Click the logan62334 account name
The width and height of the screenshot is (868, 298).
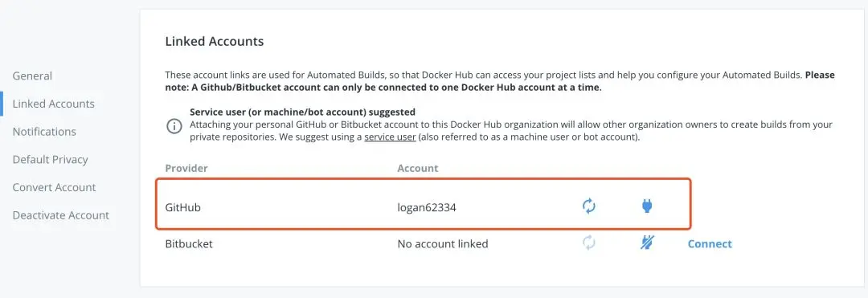click(x=427, y=208)
